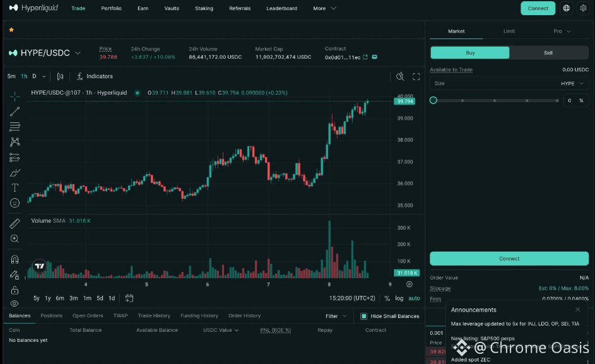Image resolution: width=595 pixels, height=364 pixels.
Task: Select the trend line drawing tool
Action: [15, 112]
